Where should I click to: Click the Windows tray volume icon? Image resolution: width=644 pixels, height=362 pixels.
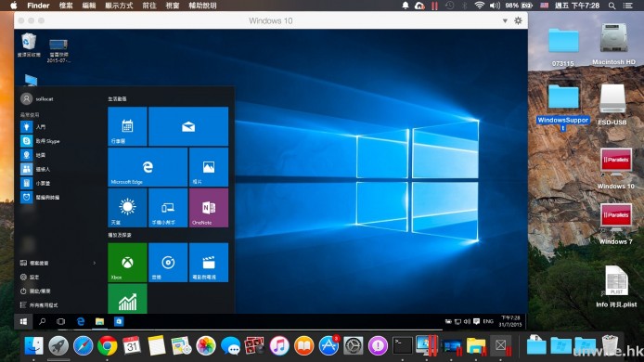pyautogui.click(x=467, y=321)
